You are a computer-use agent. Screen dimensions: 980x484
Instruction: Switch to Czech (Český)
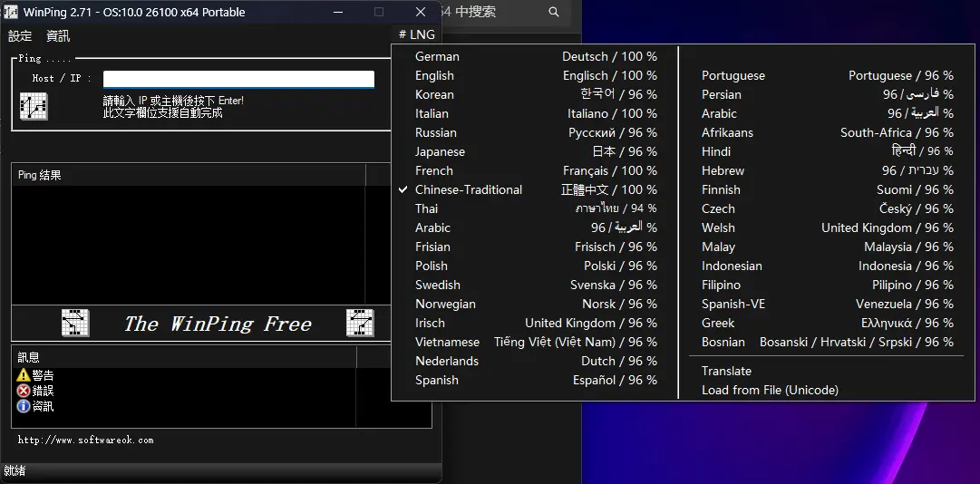826,209
